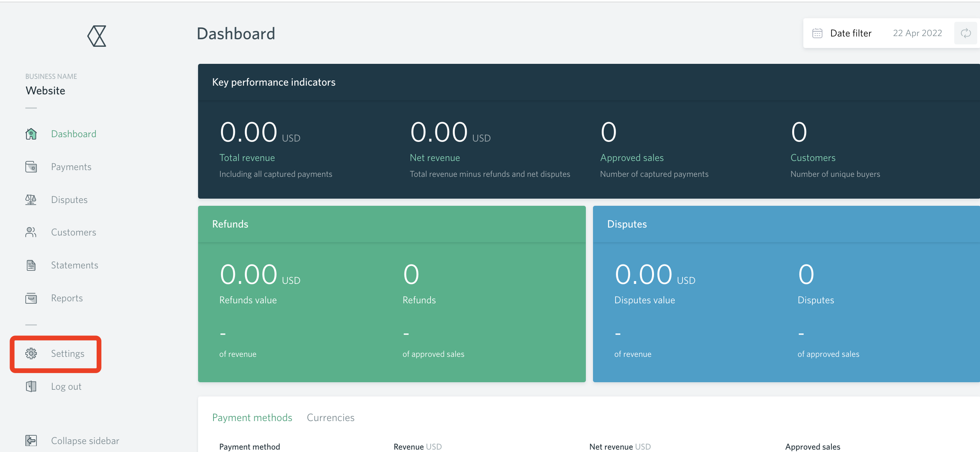980x452 pixels.
Task: Go to Statements in sidebar
Action: pos(74,265)
